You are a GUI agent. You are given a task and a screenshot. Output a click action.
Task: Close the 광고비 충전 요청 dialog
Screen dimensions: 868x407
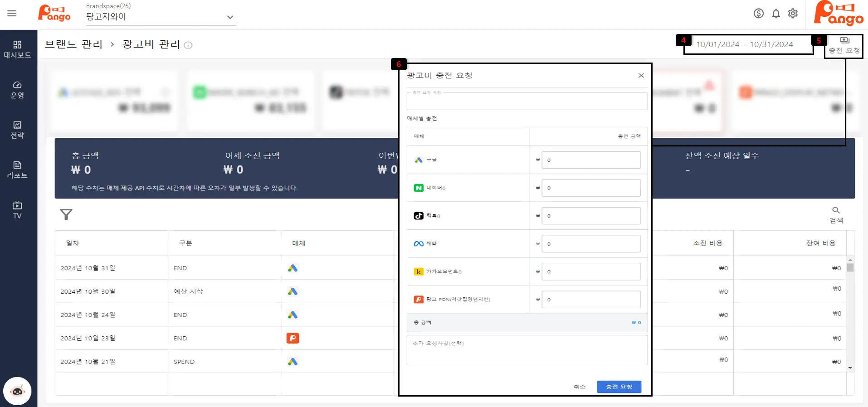(x=641, y=76)
